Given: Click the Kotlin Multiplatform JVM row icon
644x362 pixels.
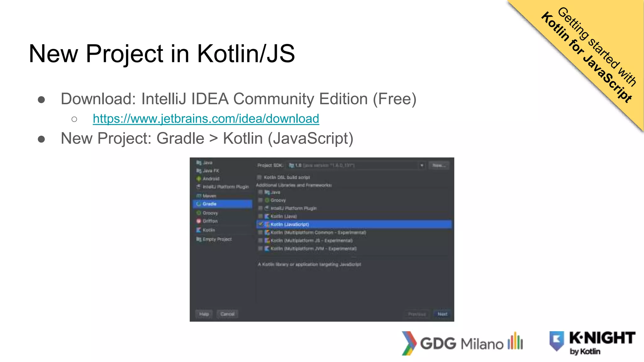Looking at the screenshot, I should click(267, 249).
